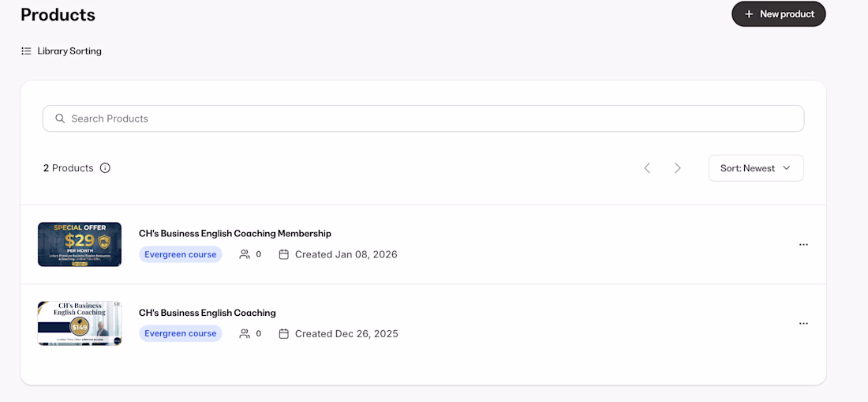Click members icon on Coaching Membership row
This screenshot has height=402, width=868.
tap(245, 254)
